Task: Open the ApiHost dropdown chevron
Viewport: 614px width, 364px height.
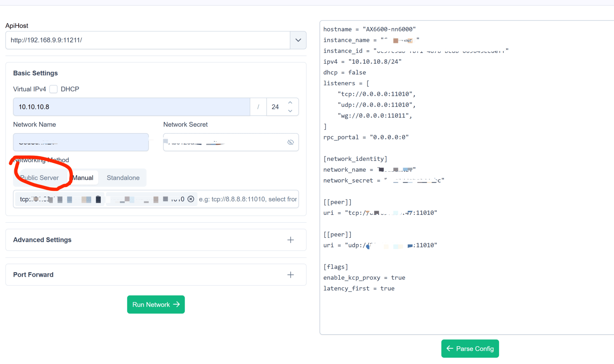Action: [298, 40]
